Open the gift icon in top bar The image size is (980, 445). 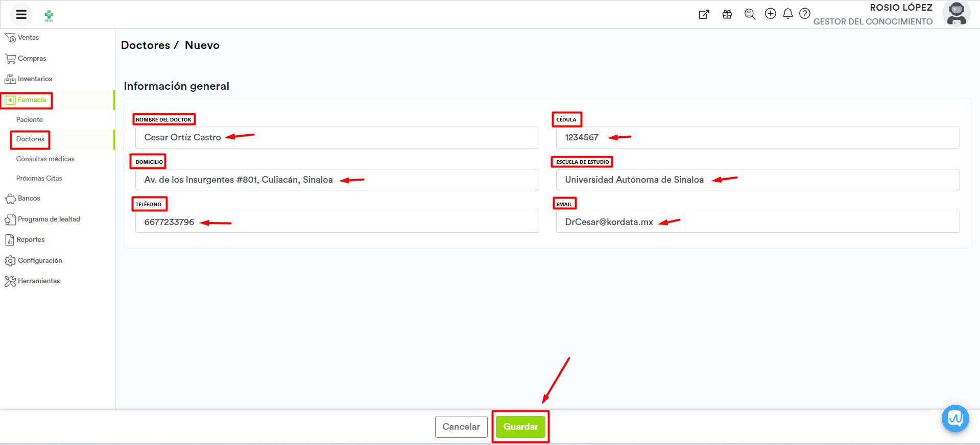(727, 14)
